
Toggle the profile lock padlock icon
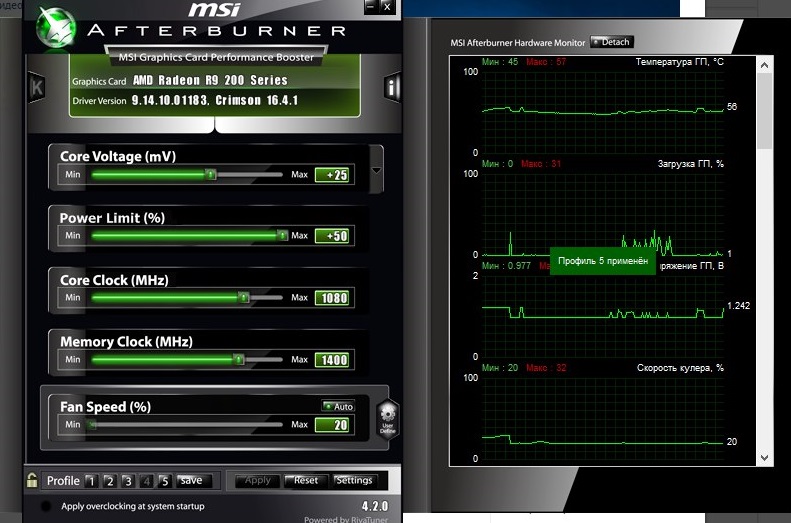click(x=32, y=480)
